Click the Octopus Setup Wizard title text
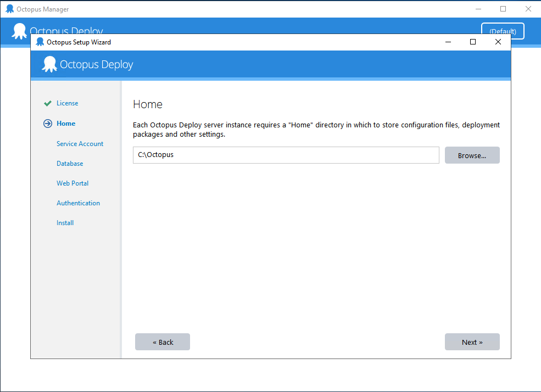The height and width of the screenshot is (392, 541). (79, 42)
